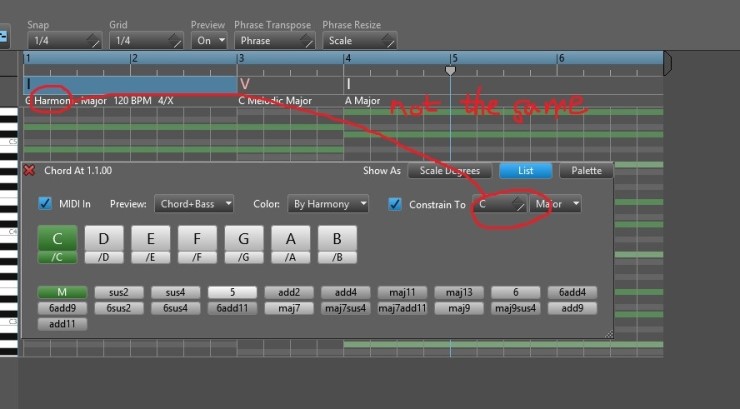The height and width of the screenshot is (409, 740).
Task: Select chord root A
Action: tap(291, 238)
